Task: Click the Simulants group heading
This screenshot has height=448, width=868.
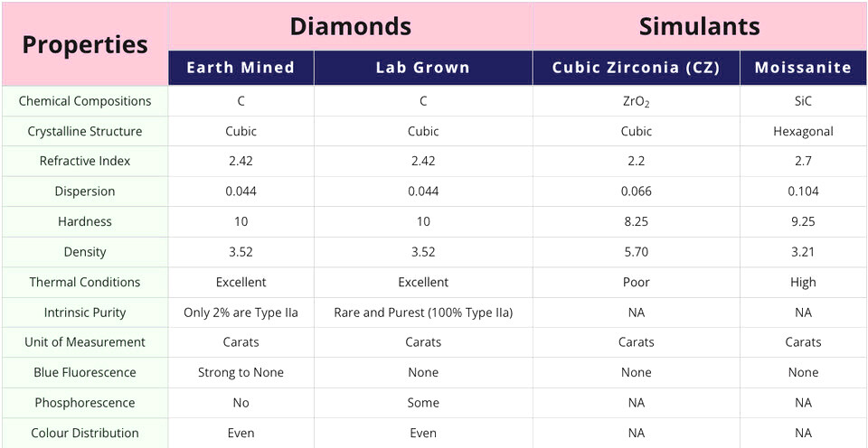Action: point(700,26)
